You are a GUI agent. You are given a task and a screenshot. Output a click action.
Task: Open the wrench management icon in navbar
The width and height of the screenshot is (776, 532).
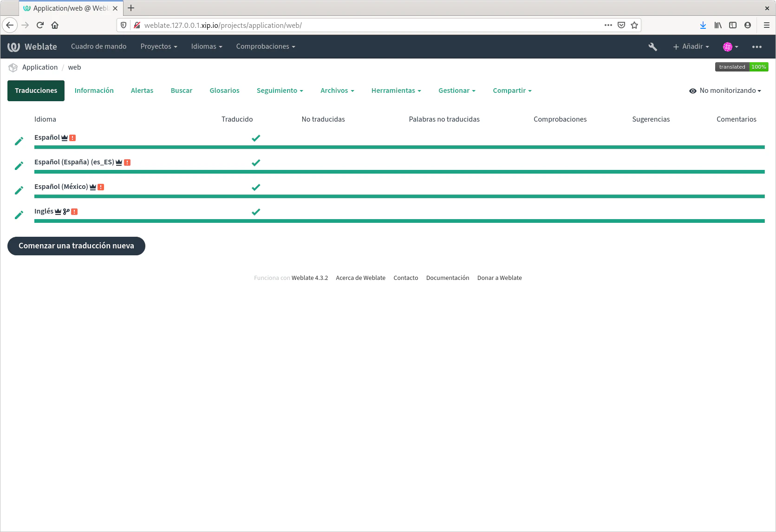click(x=652, y=46)
